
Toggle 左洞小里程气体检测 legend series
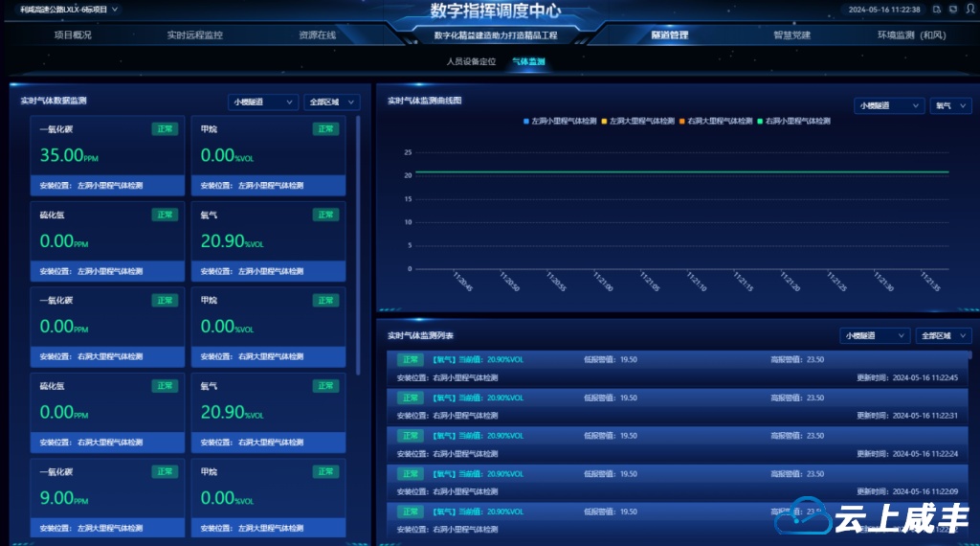point(562,122)
